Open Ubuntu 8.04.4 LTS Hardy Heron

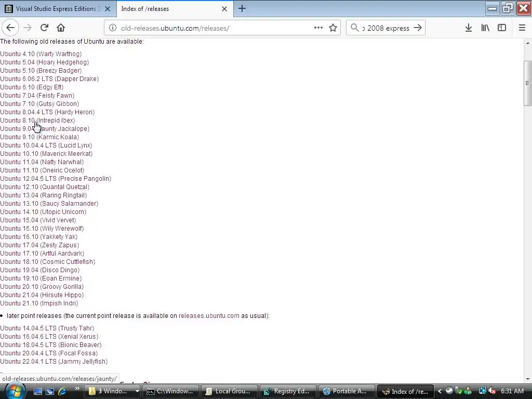[x=47, y=112]
